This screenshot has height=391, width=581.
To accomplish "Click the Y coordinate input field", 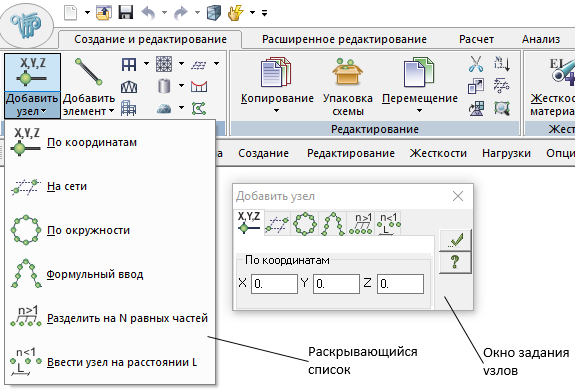I will coord(336,284).
